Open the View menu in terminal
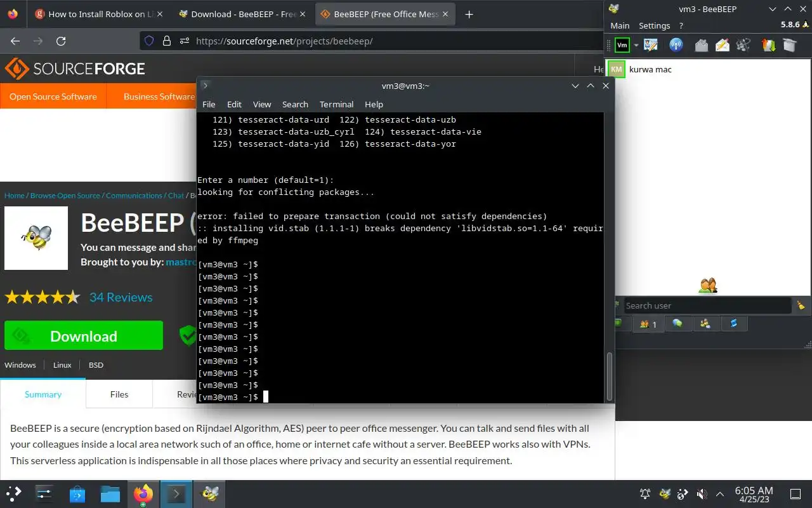This screenshot has height=508, width=812. (262, 104)
